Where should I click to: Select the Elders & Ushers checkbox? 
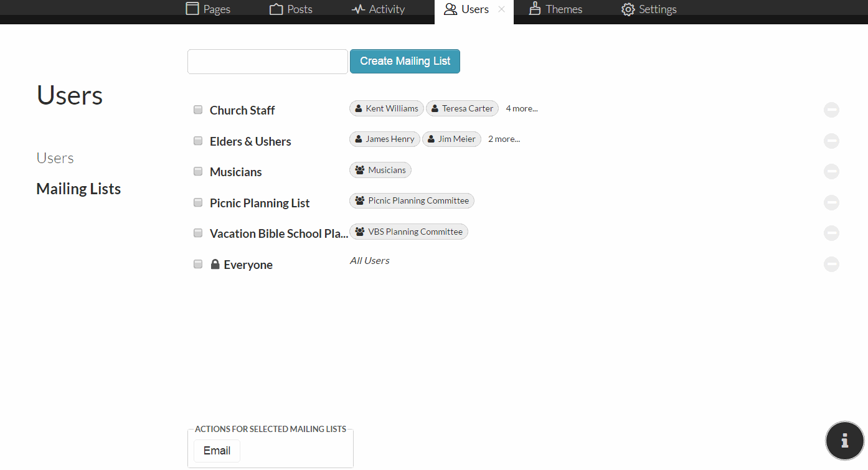(x=197, y=140)
